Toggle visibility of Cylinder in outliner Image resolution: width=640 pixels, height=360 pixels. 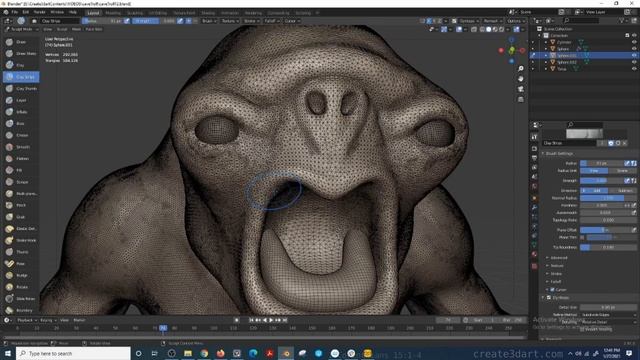click(634, 42)
